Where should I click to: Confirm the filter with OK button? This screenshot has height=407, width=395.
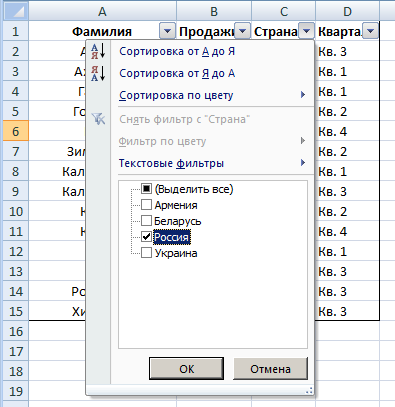186,369
